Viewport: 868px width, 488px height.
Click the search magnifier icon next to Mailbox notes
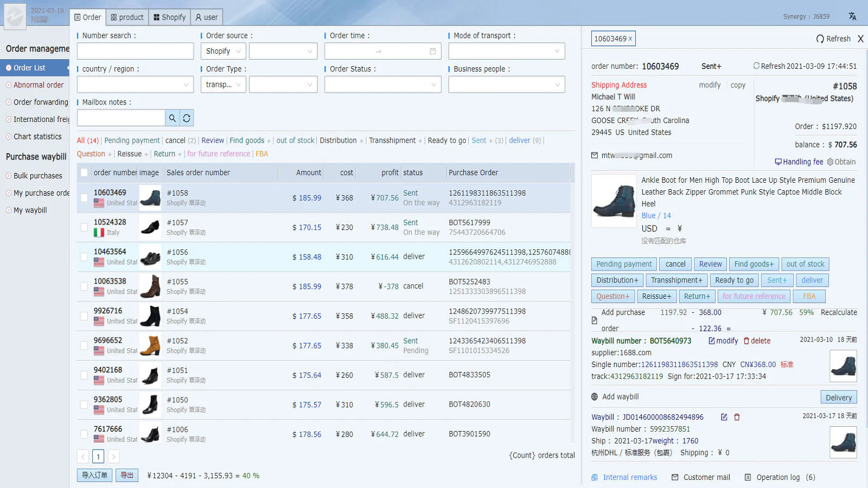click(172, 118)
